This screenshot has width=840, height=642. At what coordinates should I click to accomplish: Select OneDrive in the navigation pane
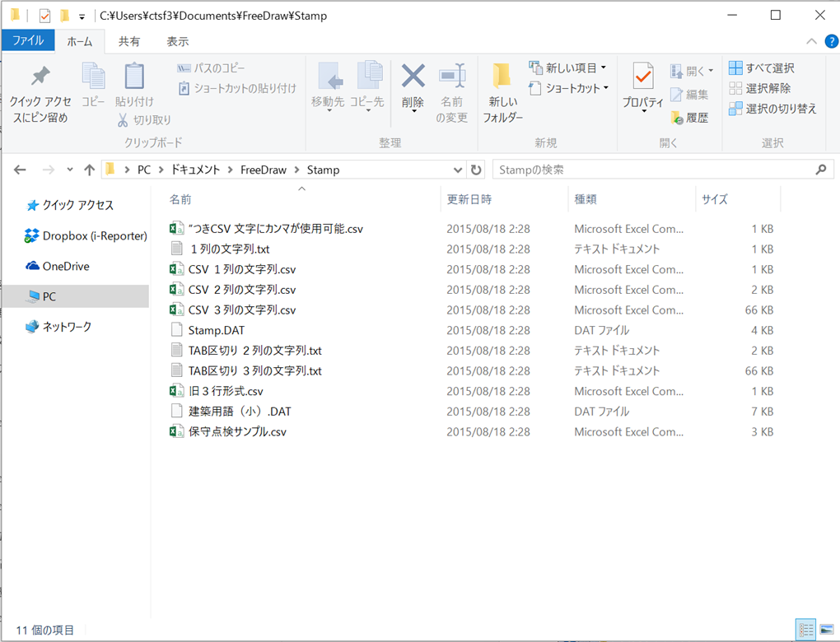coord(66,267)
